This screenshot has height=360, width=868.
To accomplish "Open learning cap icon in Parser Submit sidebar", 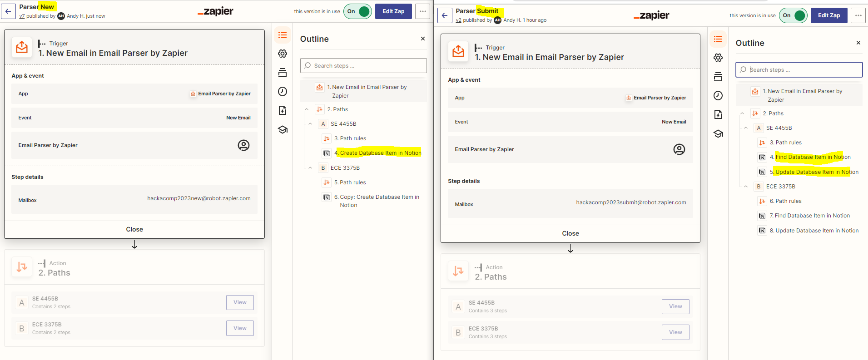I will click(718, 134).
